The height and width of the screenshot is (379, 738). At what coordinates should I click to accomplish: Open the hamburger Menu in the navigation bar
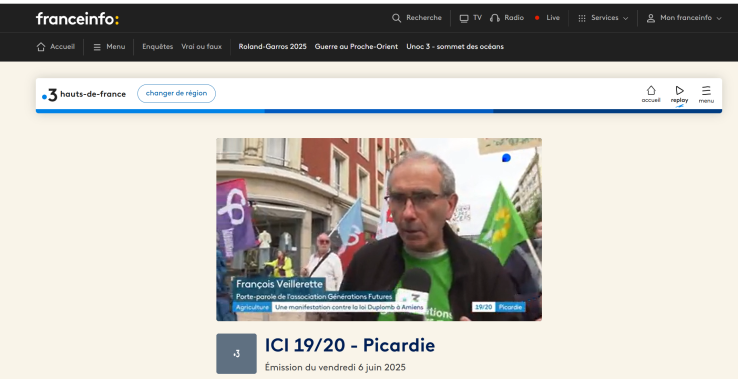pos(97,47)
